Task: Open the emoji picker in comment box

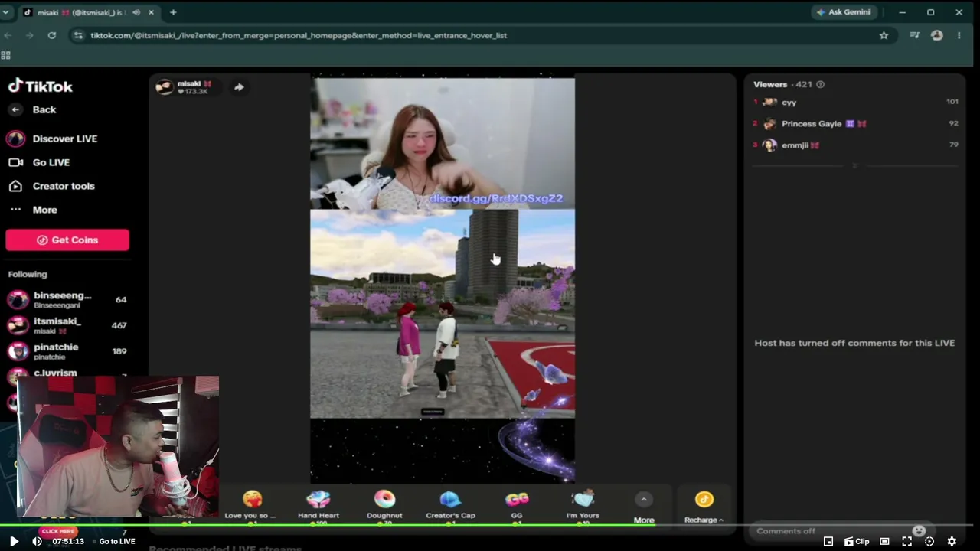Action: point(919,530)
